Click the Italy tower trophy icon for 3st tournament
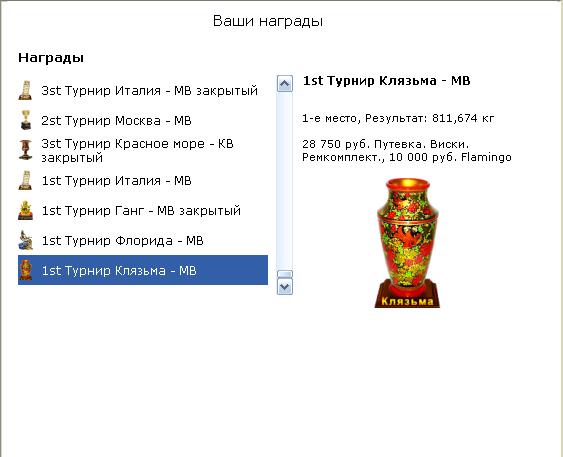Image resolution: width=563 pixels, height=457 pixels. (x=25, y=90)
